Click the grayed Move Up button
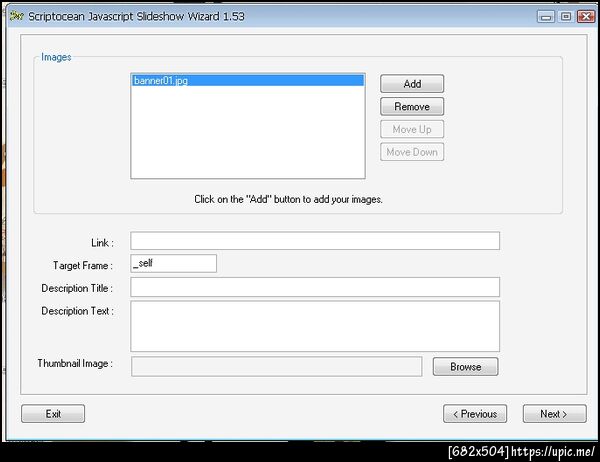Screen dimensions: 600x462 [412, 129]
